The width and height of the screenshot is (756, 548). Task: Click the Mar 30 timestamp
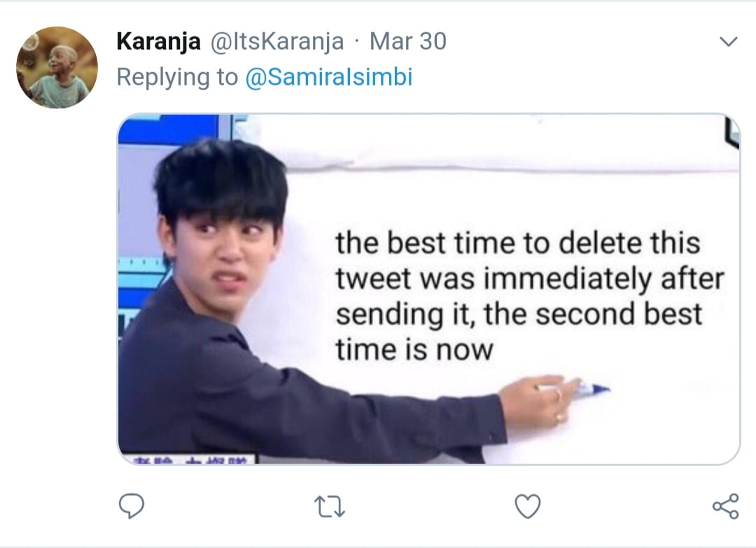tap(407, 42)
